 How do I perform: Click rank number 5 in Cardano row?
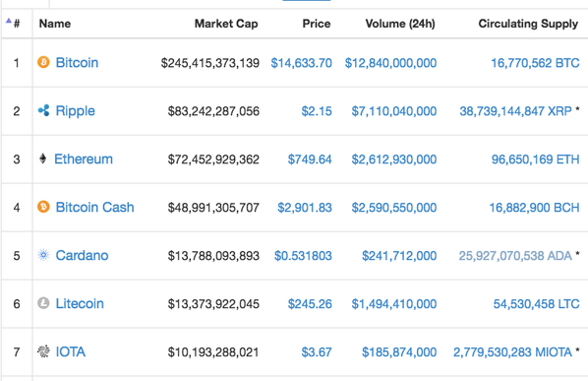tap(17, 256)
